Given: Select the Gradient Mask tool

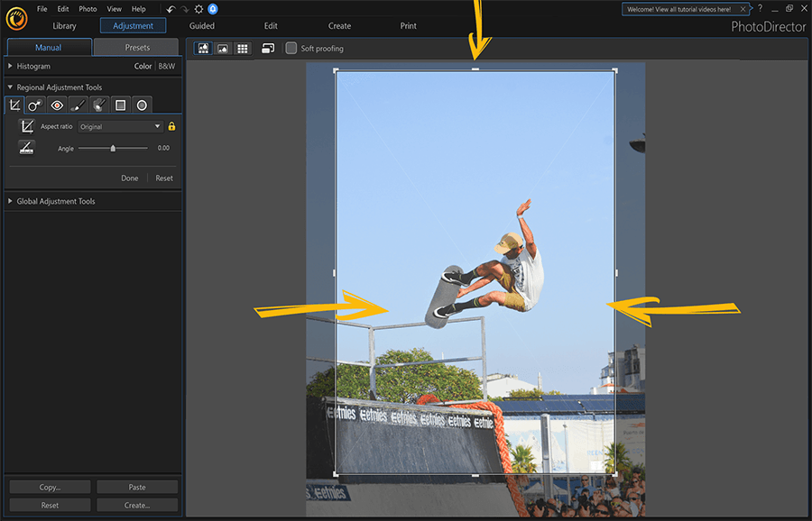Looking at the screenshot, I should point(120,105).
